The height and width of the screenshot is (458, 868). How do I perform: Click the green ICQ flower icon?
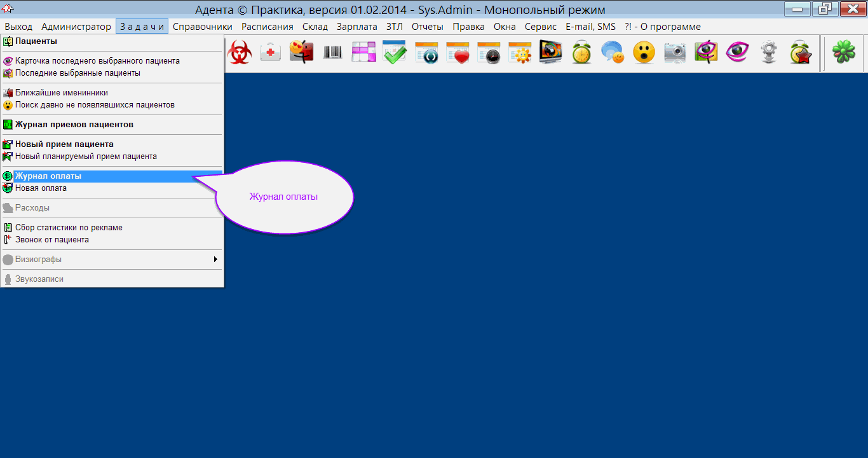[x=844, y=53]
